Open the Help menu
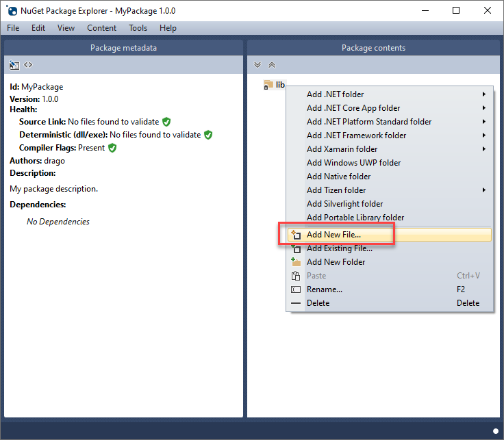The height and width of the screenshot is (440, 504). pos(168,28)
